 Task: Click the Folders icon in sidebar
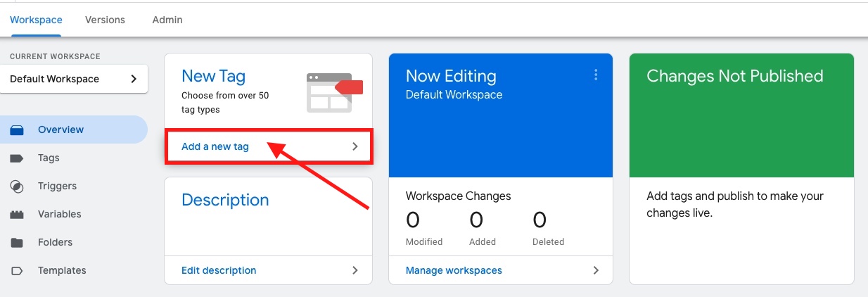coord(17,243)
